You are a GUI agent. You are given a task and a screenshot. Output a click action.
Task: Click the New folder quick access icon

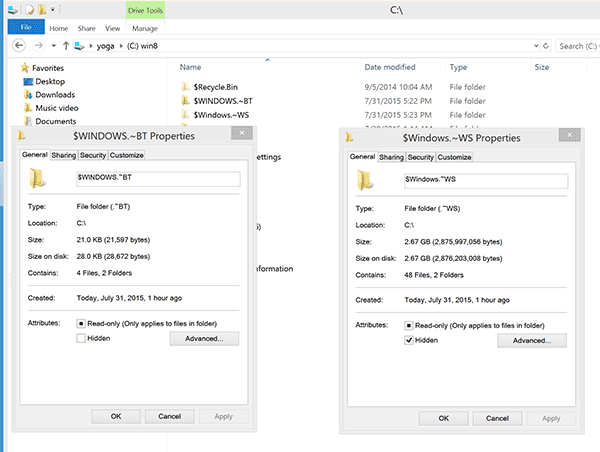(x=42, y=10)
